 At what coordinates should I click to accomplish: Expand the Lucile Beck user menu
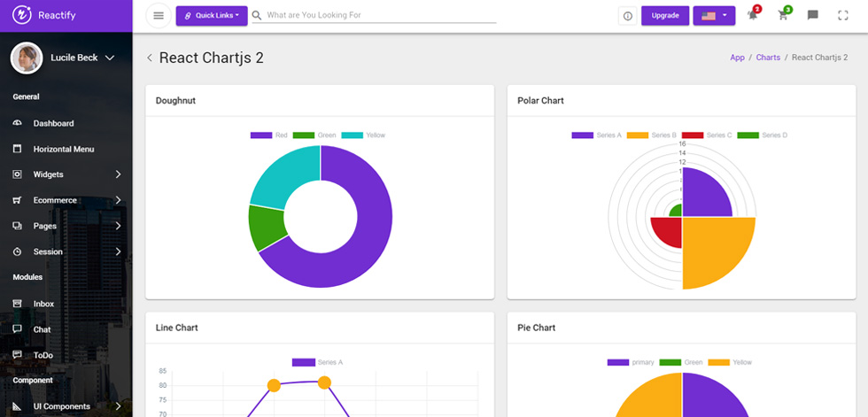pyautogui.click(x=110, y=58)
